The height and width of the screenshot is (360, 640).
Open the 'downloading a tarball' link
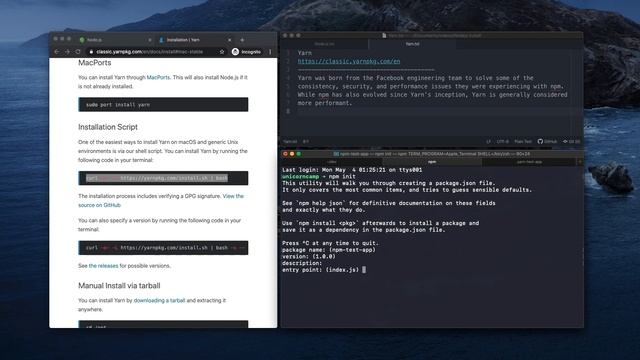pyautogui.click(x=159, y=300)
